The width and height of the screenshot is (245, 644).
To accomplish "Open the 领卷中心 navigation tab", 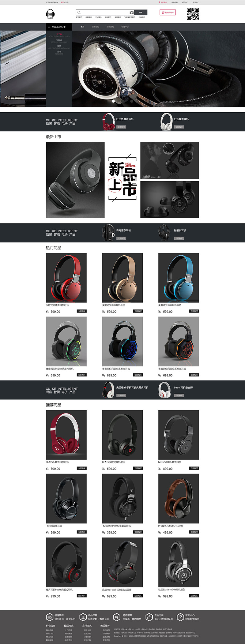I will (x=125, y=27).
